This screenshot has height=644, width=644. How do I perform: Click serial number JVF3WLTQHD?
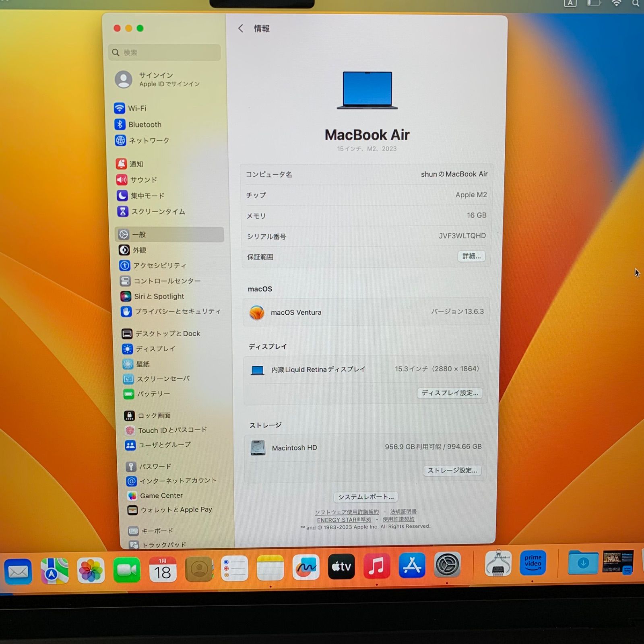coord(462,235)
